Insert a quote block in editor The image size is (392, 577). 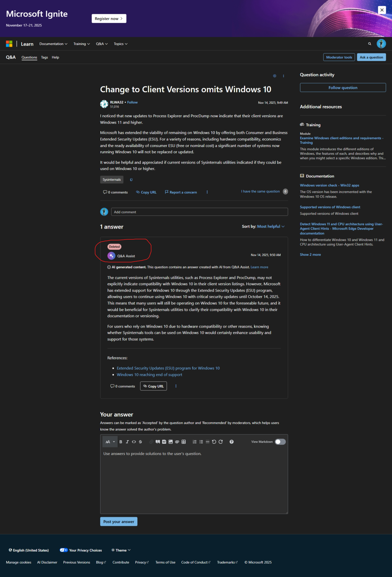[x=158, y=442]
